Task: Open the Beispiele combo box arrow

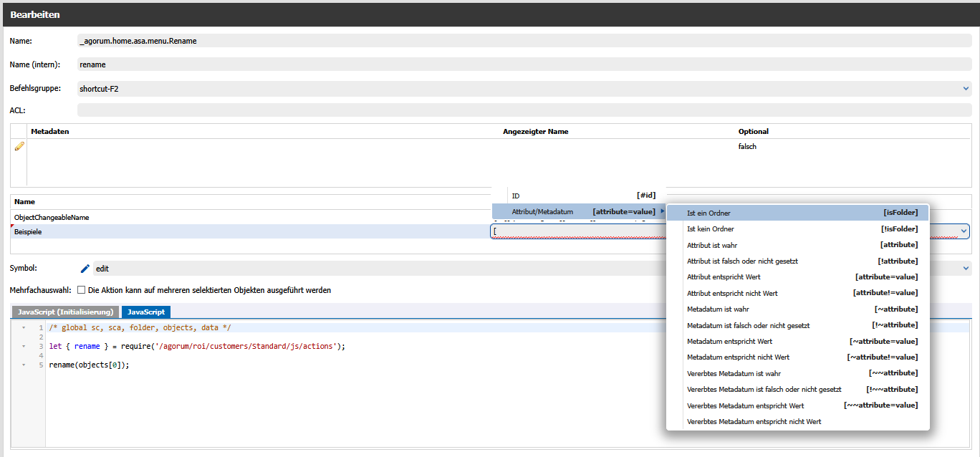Action: coord(964,231)
